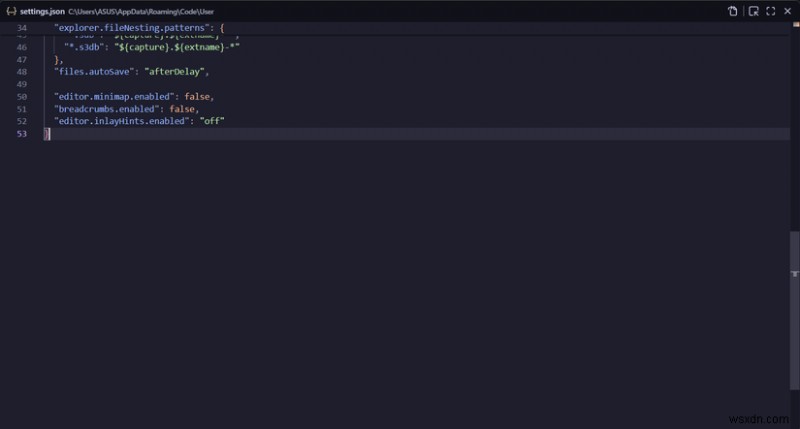Click line number 53 in the gutter
800x429 pixels.
click(21, 134)
